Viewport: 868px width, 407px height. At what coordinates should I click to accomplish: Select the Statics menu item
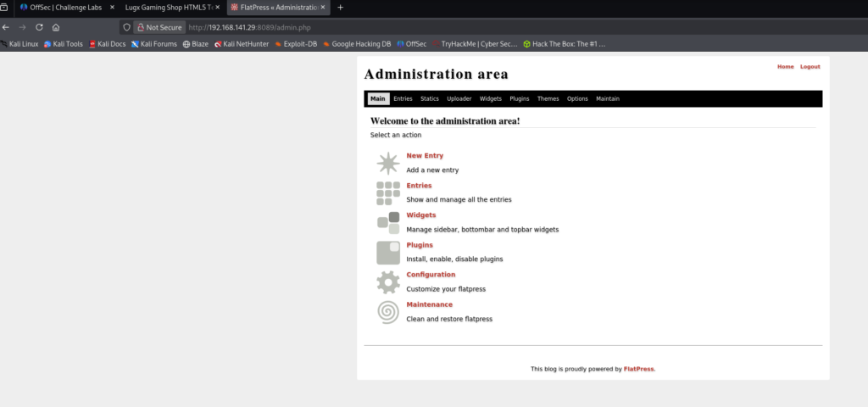pyautogui.click(x=430, y=99)
